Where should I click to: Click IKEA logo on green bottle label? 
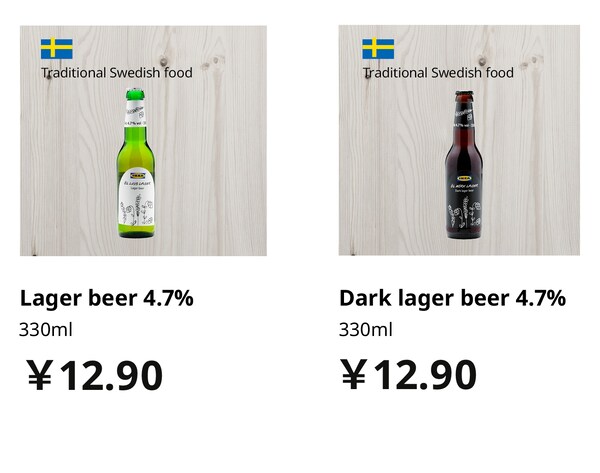138,176
